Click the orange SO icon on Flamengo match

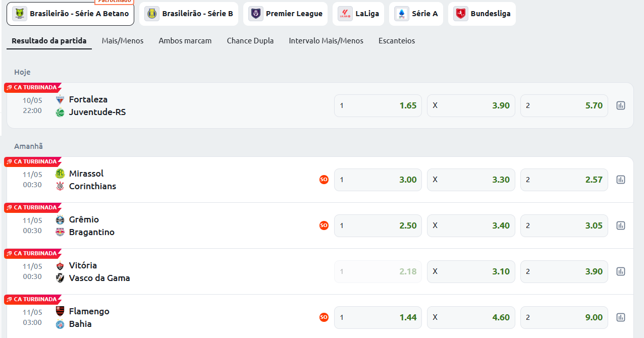(x=324, y=317)
